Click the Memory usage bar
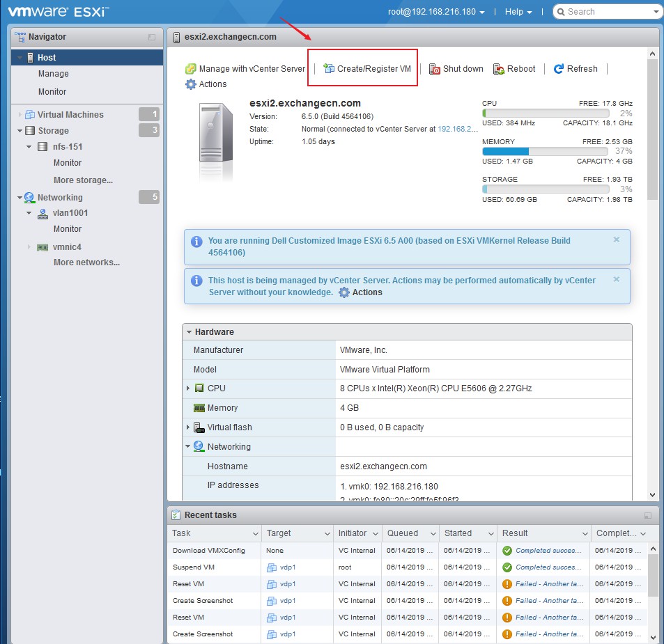The height and width of the screenshot is (644, 664). (x=546, y=152)
